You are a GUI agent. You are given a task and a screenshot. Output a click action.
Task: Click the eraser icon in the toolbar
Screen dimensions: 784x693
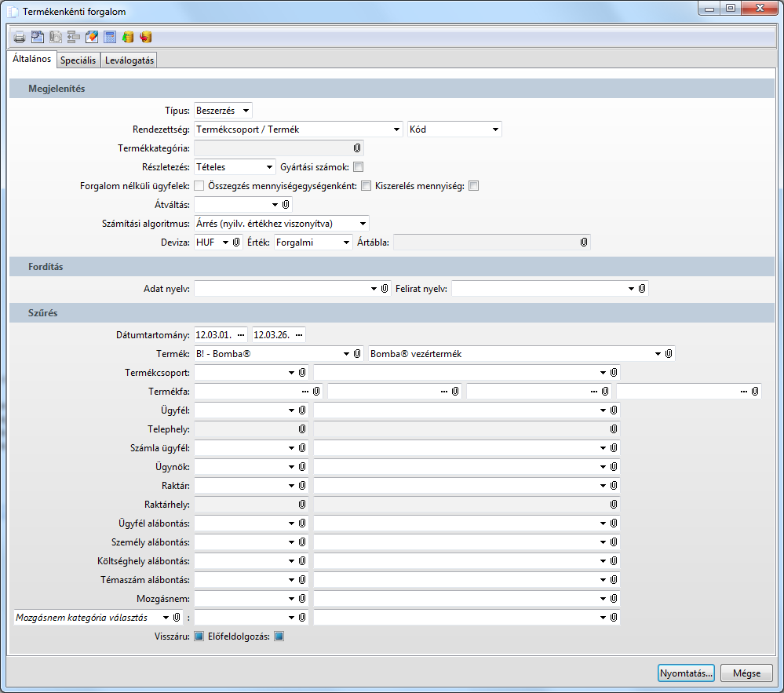[x=92, y=37]
